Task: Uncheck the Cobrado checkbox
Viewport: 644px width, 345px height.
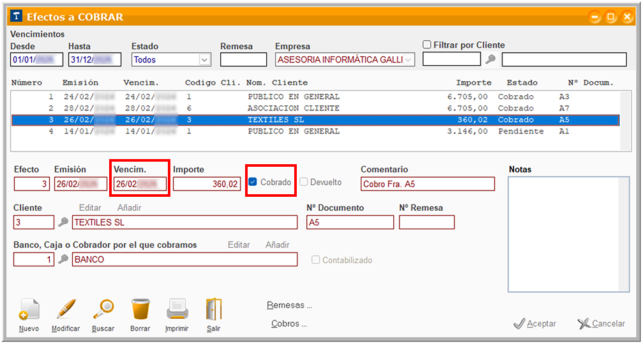Action: click(x=253, y=182)
